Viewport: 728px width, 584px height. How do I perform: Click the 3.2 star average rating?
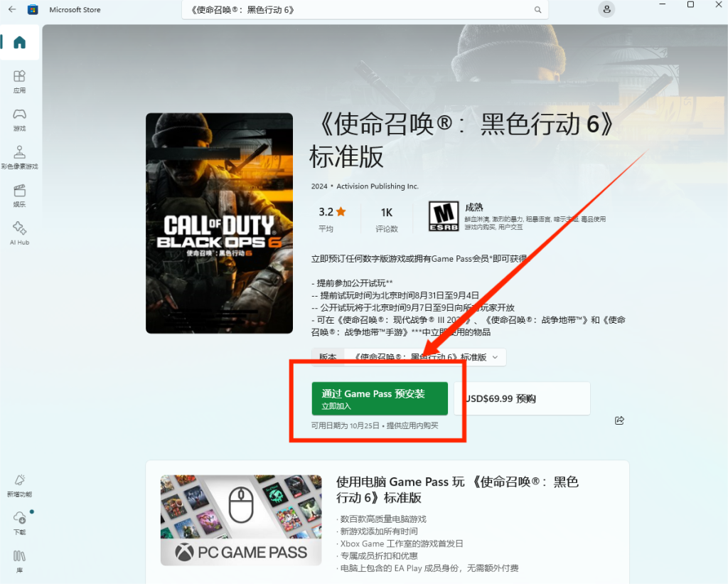point(332,218)
